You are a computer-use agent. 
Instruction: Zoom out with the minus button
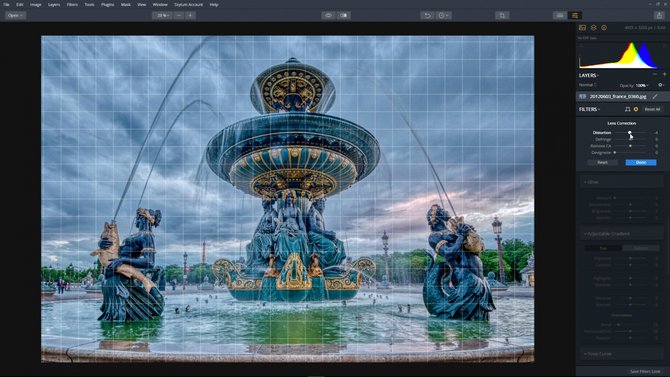[179, 15]
